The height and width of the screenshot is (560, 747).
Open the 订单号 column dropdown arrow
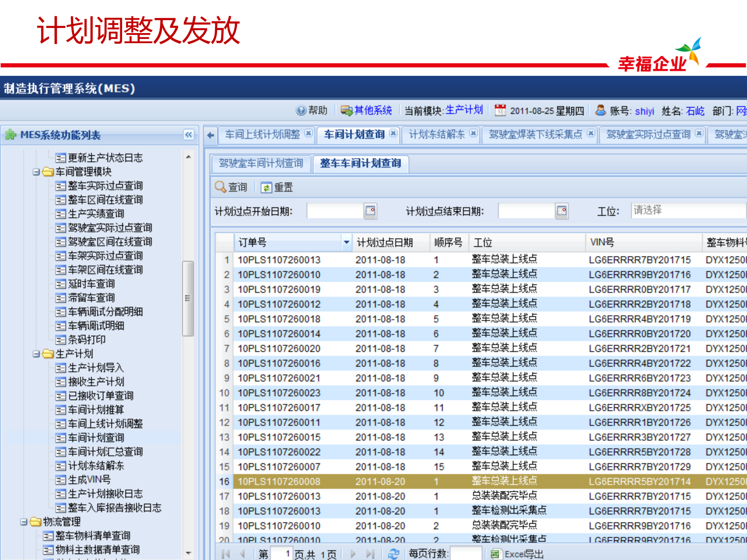point(346,242)
